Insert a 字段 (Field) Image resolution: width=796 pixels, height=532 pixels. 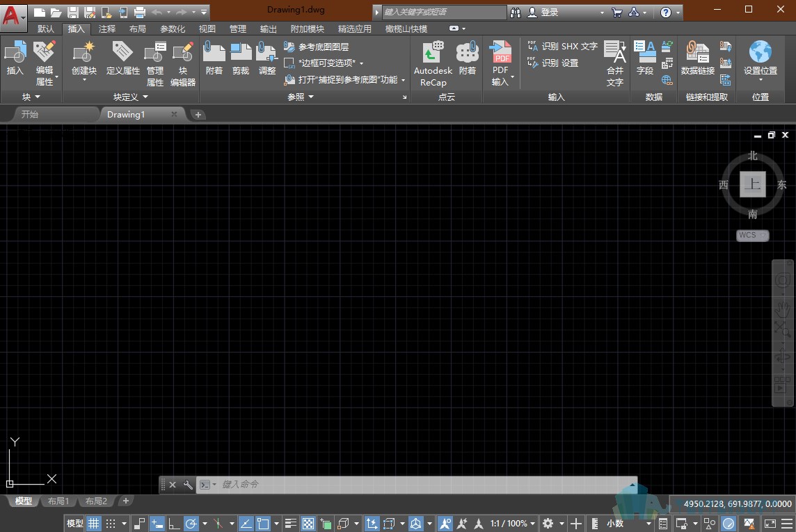click(645, 52)
